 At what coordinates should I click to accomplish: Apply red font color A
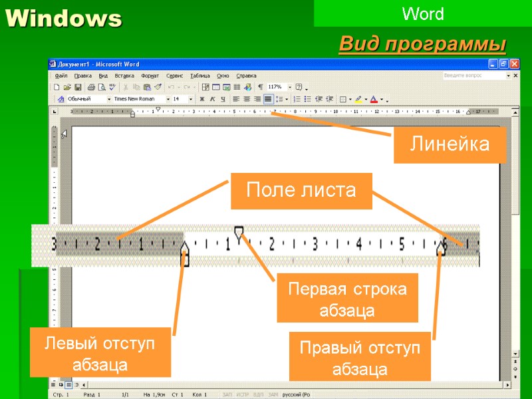coord(374,99)
